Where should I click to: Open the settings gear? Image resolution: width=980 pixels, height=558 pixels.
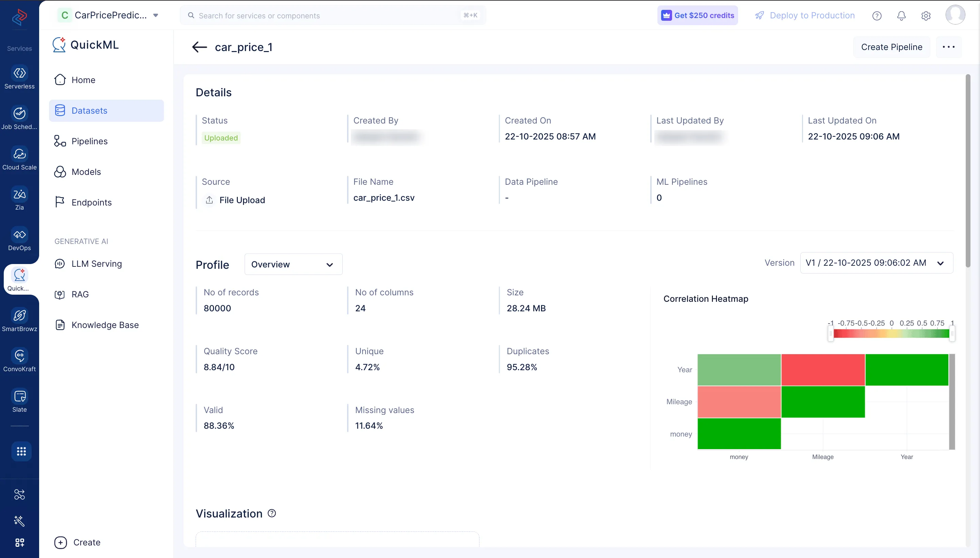point(926,16)
